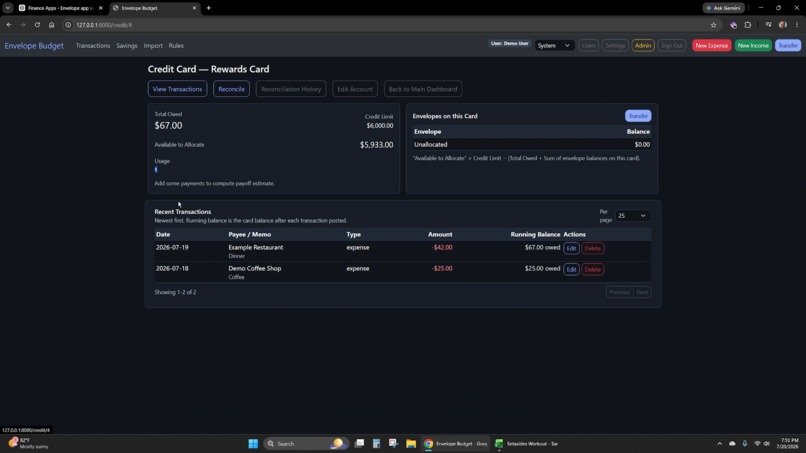Switch to Chrome Envelope Budget taskbar item

click(x=455, y=444)
